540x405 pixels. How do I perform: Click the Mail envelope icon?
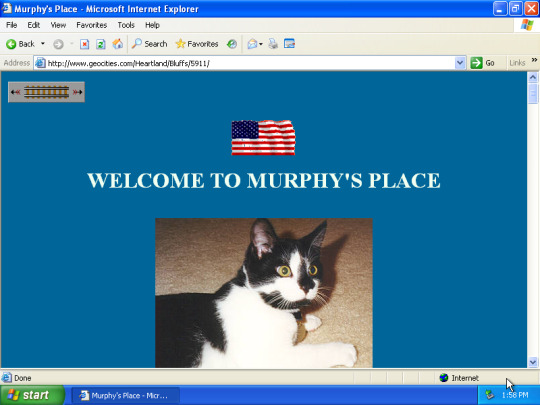tap(252, 44)
